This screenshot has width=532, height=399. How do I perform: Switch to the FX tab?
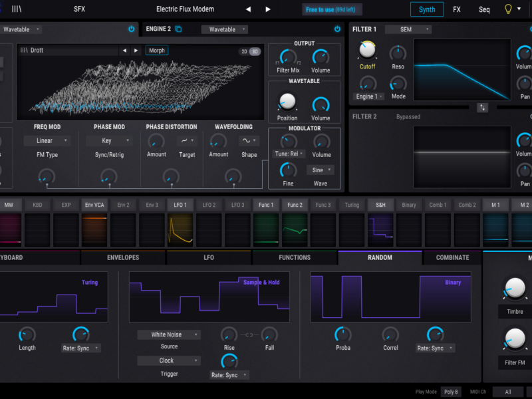point(457,9)
